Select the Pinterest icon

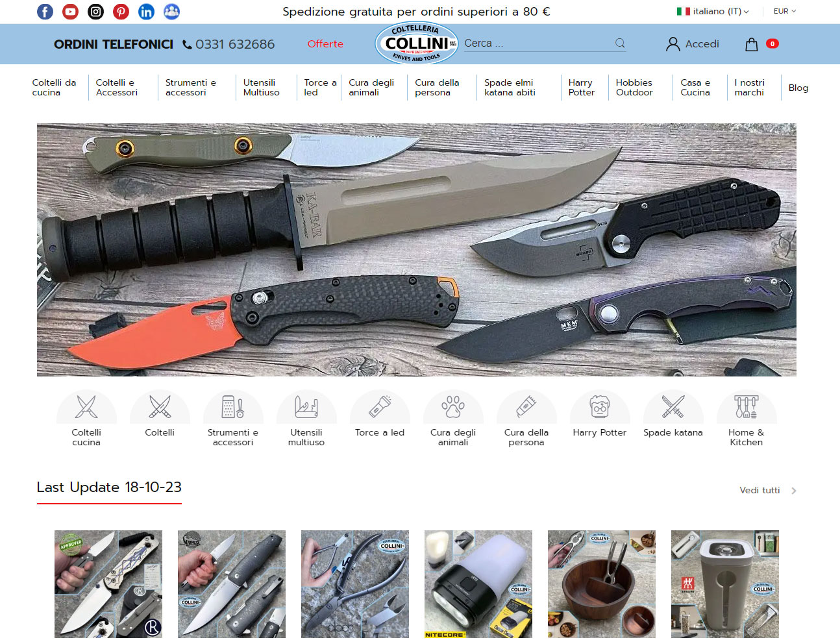click(121, 11)
